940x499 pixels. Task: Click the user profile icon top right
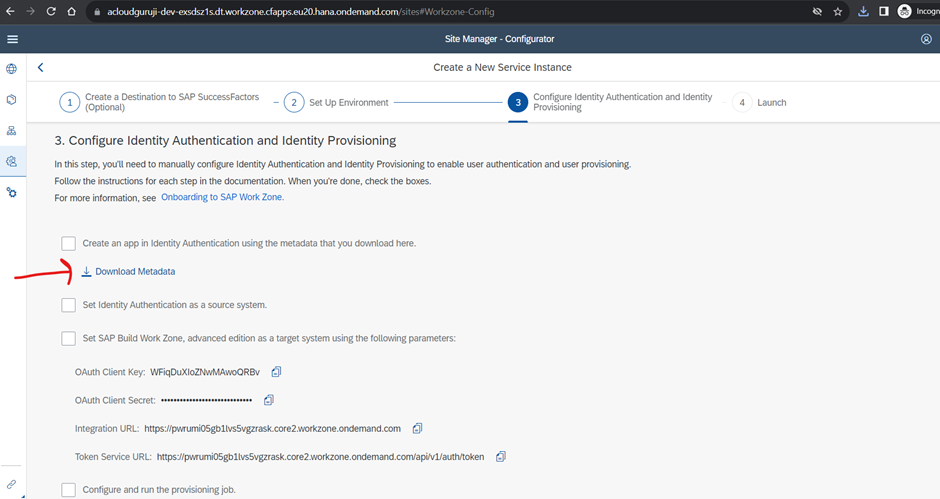coord(926,39)
